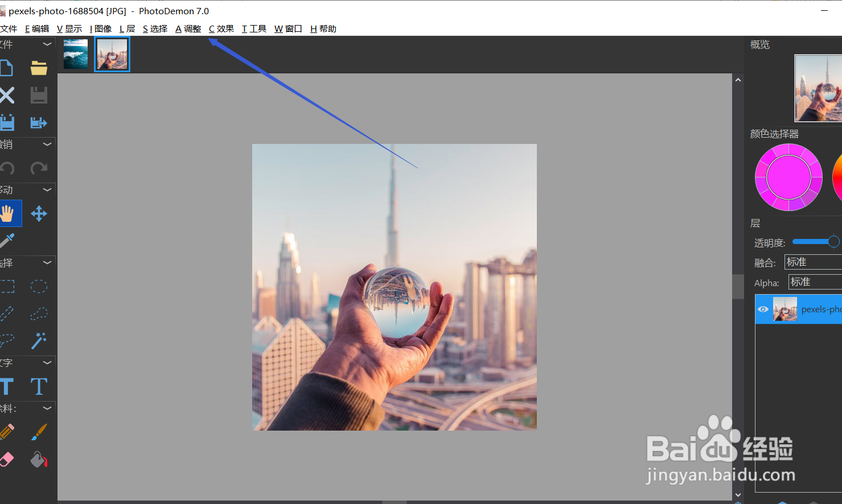Viewport: 842px width, 504px height.
Task: Select the paint bucket fill tool
Action: (39, 459)
